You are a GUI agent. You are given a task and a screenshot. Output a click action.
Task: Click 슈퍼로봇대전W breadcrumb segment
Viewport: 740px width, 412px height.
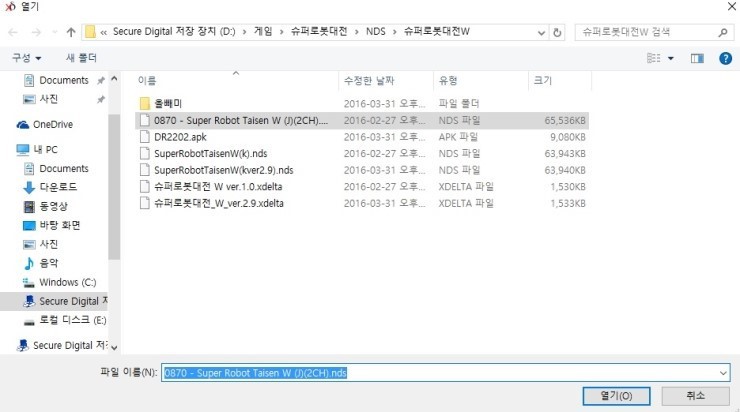[437, 32]
